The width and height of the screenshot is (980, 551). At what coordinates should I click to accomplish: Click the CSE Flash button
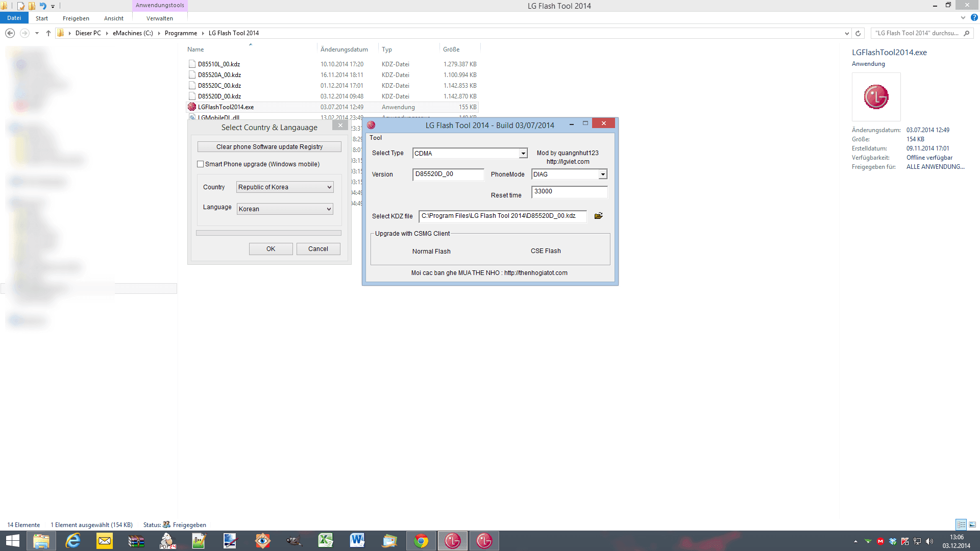click(x=546, y=251)
